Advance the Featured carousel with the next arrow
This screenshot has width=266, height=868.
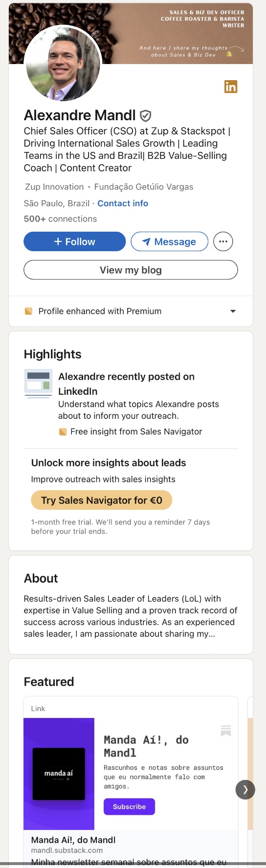245,789
